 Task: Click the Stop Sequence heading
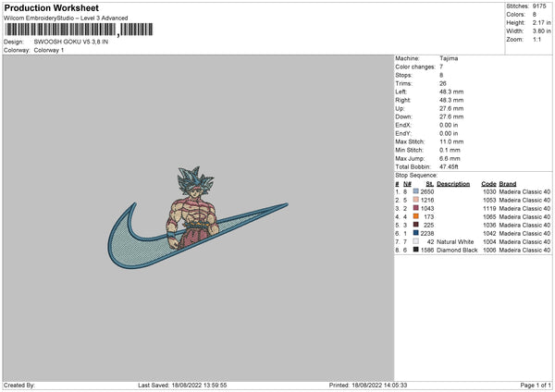[x=416, y=176]
